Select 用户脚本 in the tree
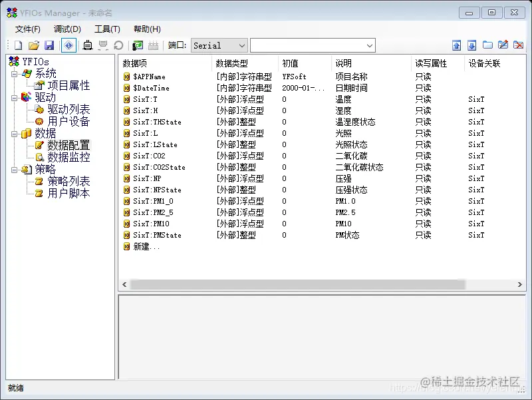 [x=68, y=193]
